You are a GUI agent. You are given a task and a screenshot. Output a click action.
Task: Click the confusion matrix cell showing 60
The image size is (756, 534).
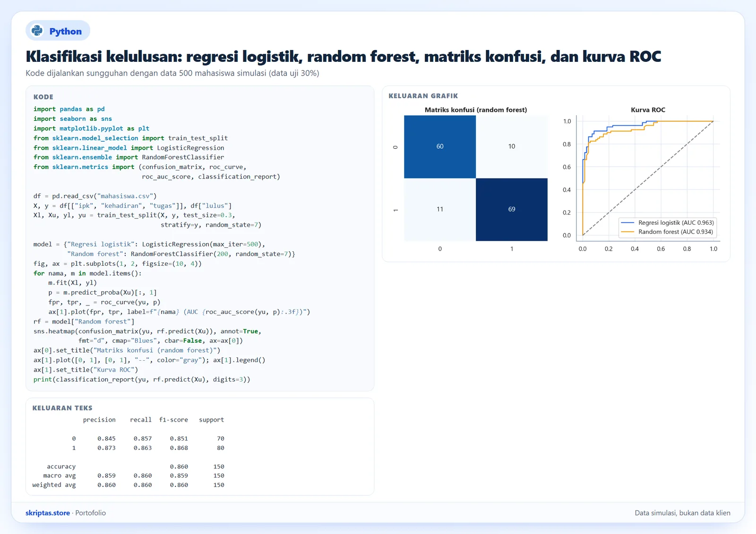(x=440, y=147)
